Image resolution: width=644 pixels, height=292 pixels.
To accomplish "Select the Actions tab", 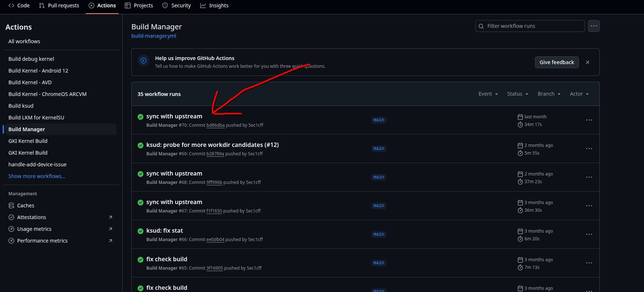I will coord(102,5).
